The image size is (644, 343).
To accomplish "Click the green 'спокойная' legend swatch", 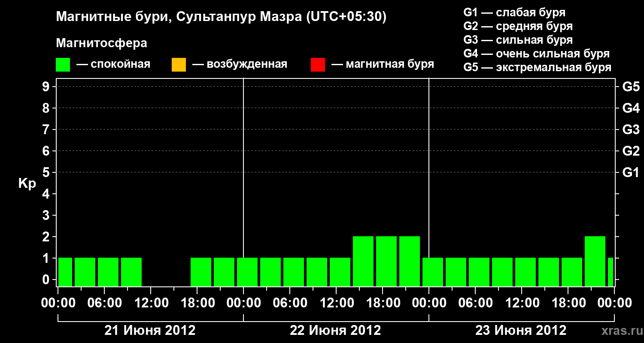I will pyautogui.click(x=63, y=65).
